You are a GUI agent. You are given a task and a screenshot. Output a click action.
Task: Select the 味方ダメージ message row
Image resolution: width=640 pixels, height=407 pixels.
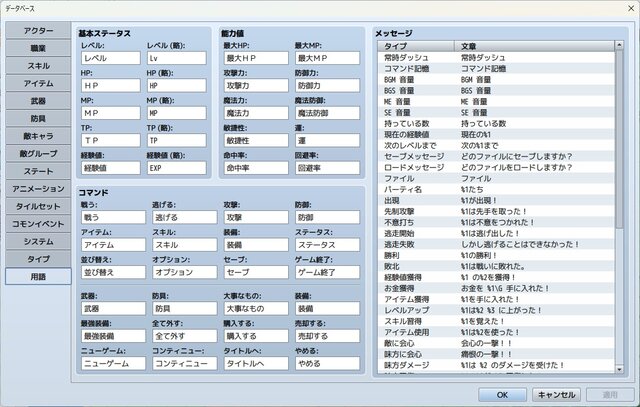(x=496, y=365)
